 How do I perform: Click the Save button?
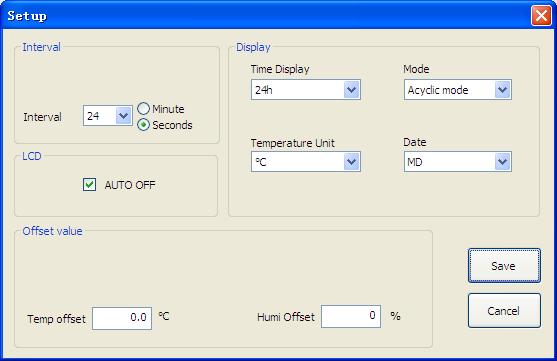tap(504, 266)
